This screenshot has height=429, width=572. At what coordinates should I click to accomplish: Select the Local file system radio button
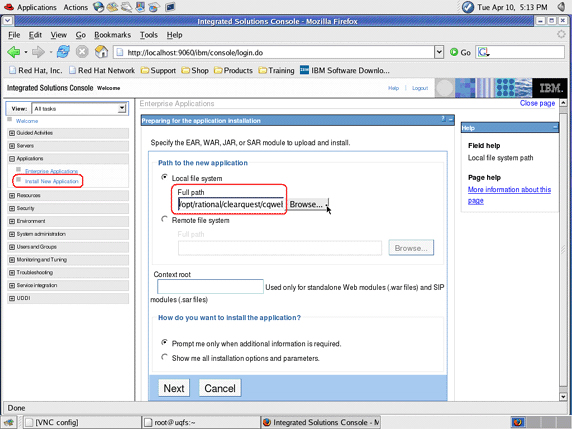coord(165,177)
